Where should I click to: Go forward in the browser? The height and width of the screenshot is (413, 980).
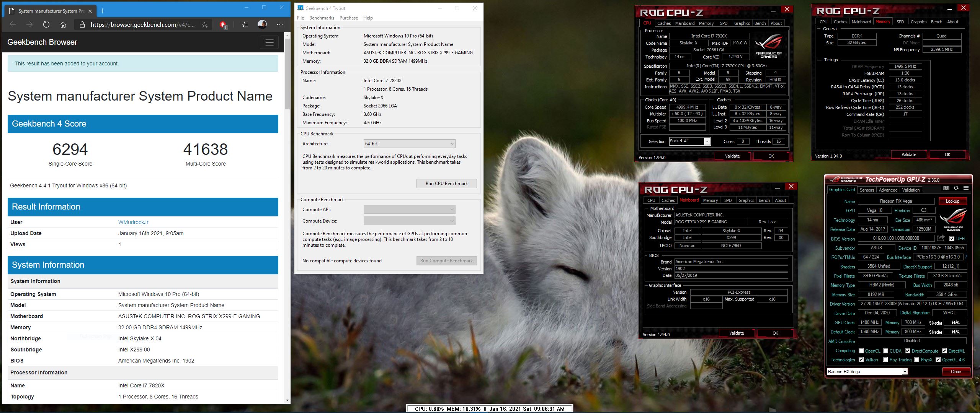click(29, 24)
